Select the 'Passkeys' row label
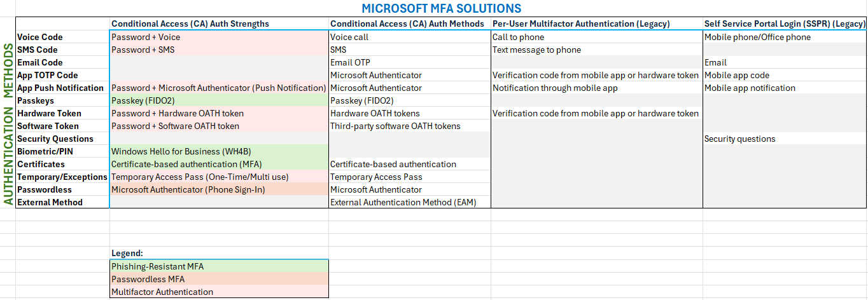Image resolution: width=868 pixels, height=300 pixels. (62, 100)
